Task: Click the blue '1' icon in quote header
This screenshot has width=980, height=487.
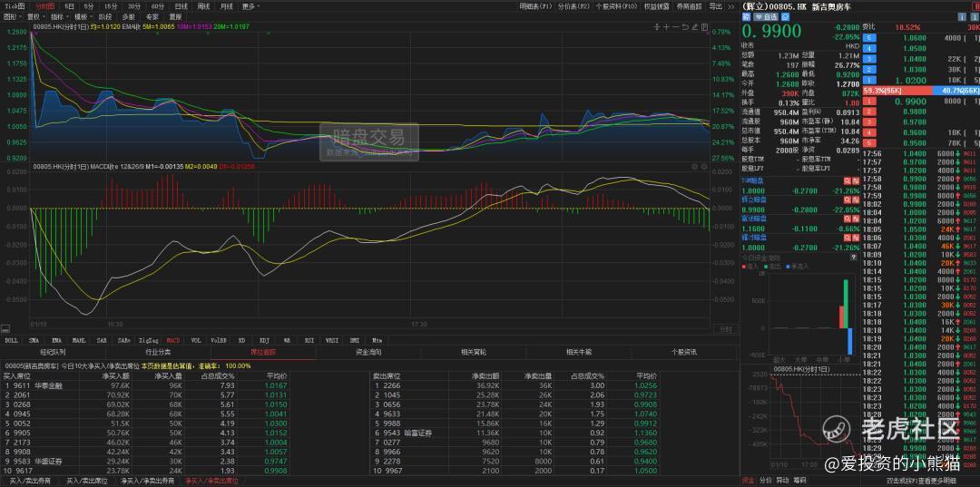Action: tap(974, 17)
